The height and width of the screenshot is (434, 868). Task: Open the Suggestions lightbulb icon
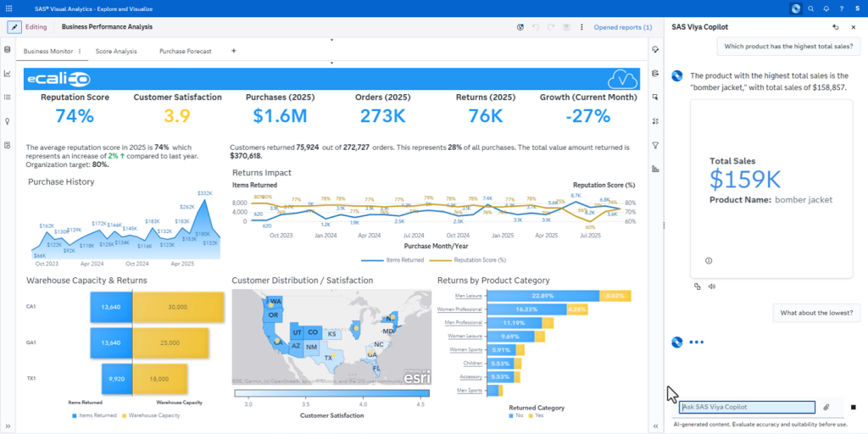8,121
